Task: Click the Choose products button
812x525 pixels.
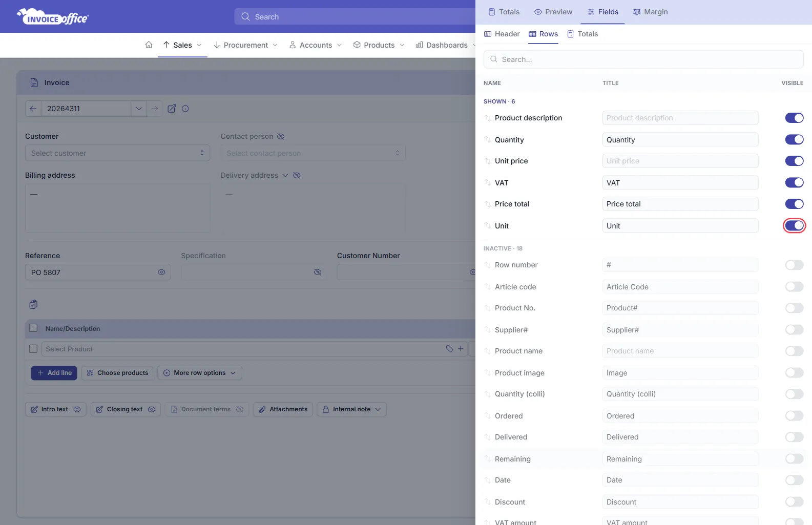Action: tap(117, 373)
